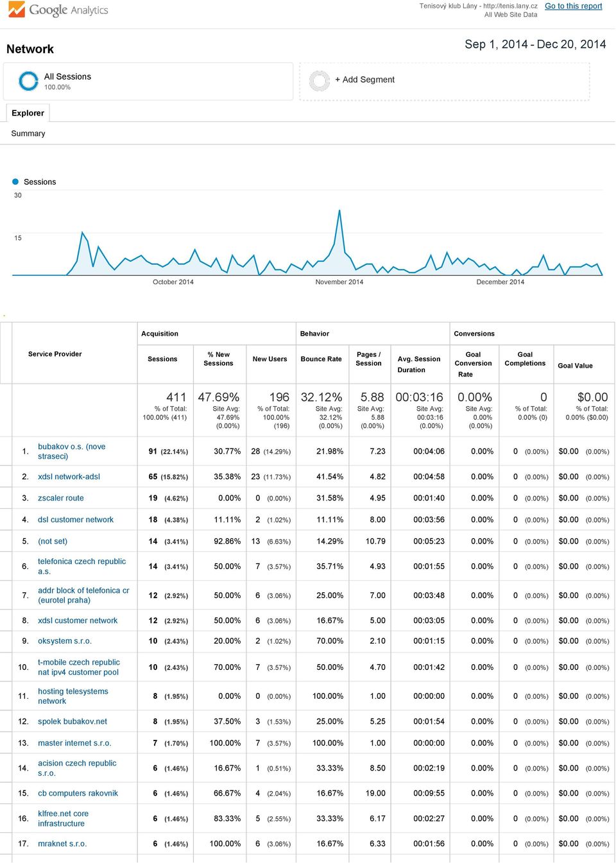Viewport: 616px width, 863px height.
Task: Click the Acquisition group header
Action: click(x=160, y=334)
